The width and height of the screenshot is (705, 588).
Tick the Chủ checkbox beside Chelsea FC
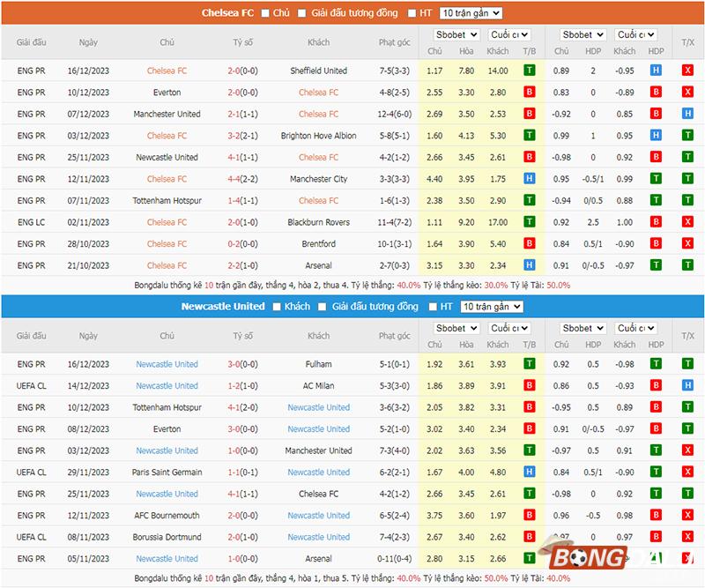tap(263, 13)
